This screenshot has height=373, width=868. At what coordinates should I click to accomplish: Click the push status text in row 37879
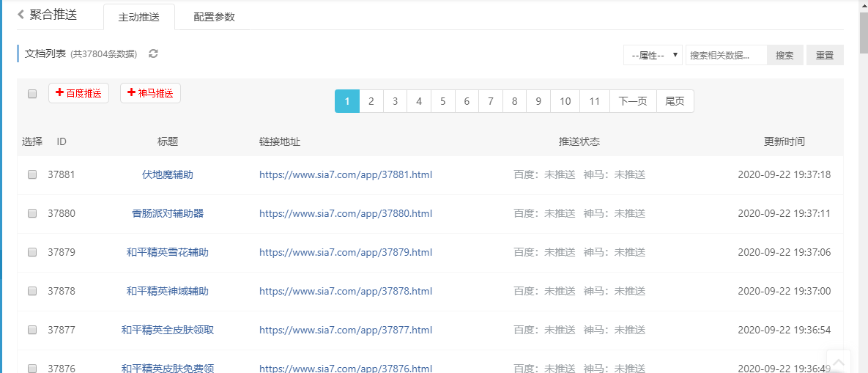point(579,252)
